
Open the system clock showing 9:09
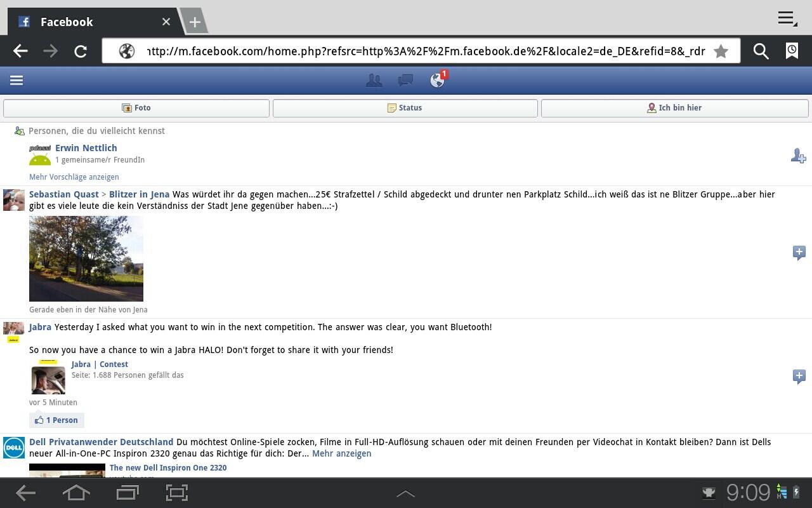(748, 493)
